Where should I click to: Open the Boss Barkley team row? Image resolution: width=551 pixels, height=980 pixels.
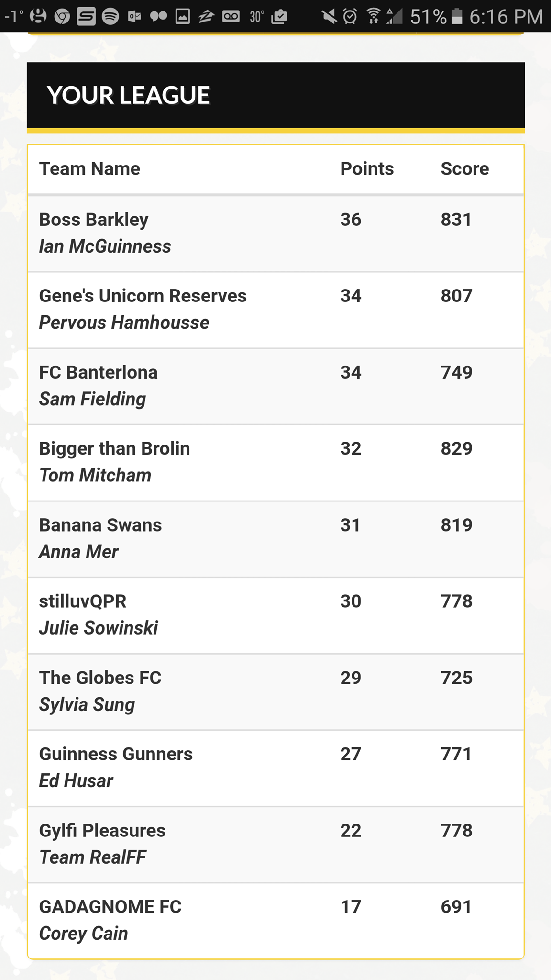pyautogui.click(x=276, y=234)
